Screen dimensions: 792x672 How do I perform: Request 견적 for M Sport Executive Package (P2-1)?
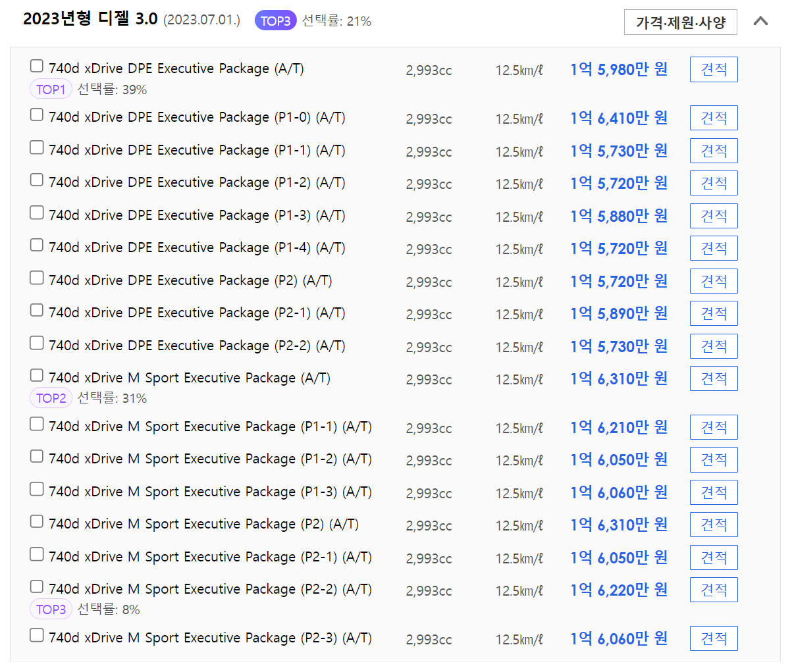(x=714, y=557)
